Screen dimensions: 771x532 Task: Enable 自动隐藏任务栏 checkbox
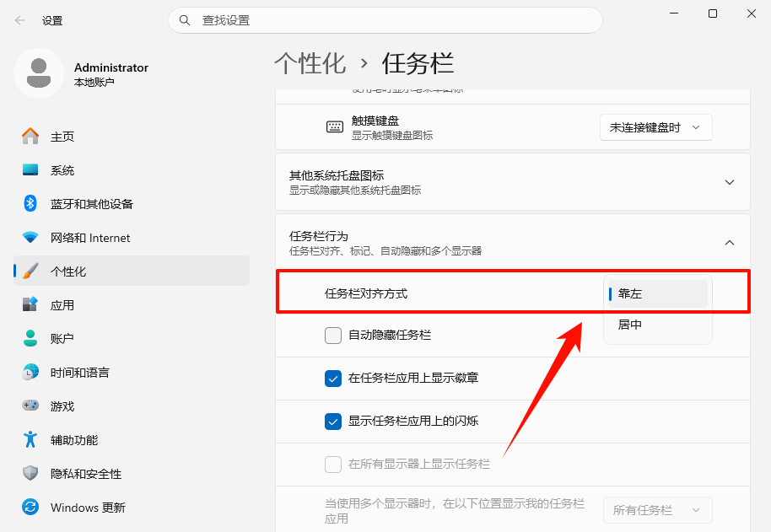click(x=333, y=336)
